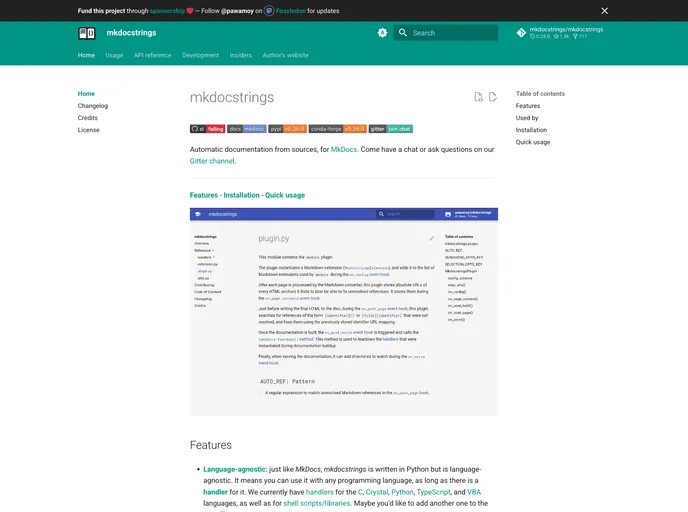688x512 pixels.
Task: Click the Features section heading
Action: pos(211,445)
